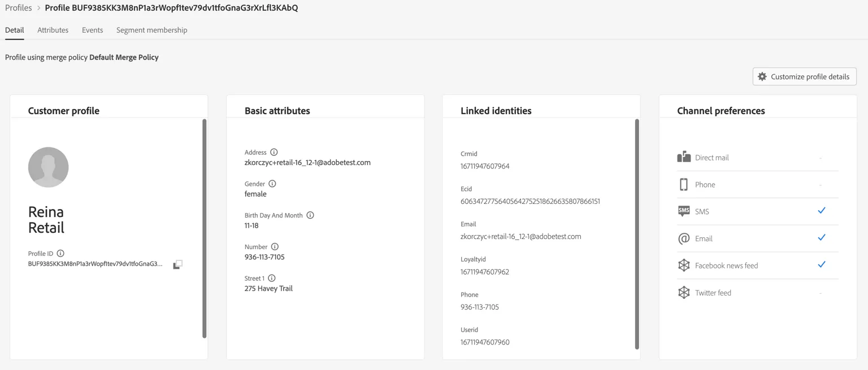Click the Customer profile card scrollbar
This screenshot has width=868, height=370.
coord(205,228)
